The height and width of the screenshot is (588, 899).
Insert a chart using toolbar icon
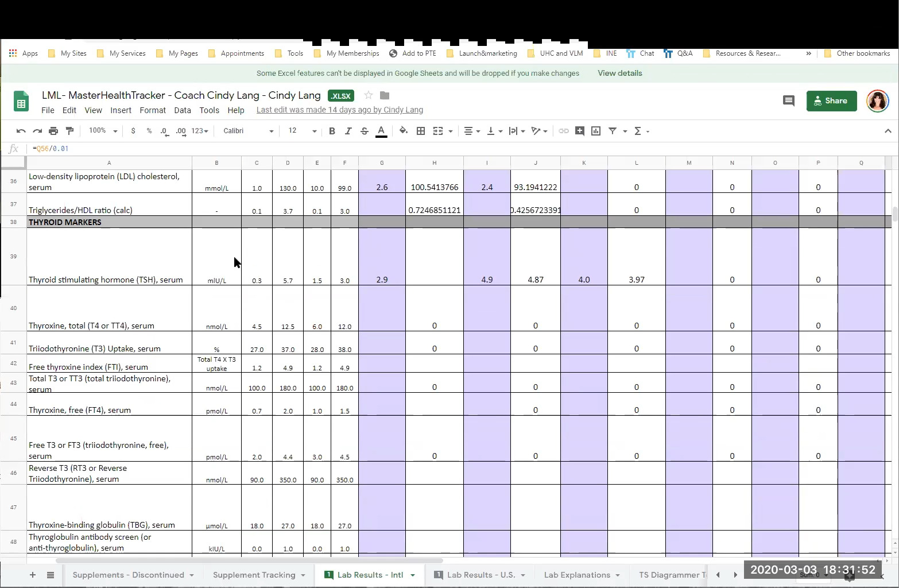tap(596, 131)
